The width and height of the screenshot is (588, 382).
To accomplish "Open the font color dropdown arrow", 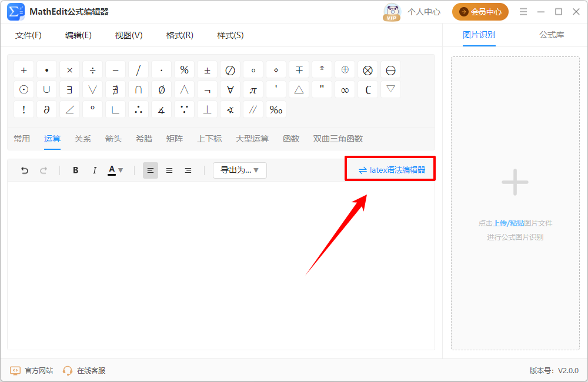I will tap(121, 170).
